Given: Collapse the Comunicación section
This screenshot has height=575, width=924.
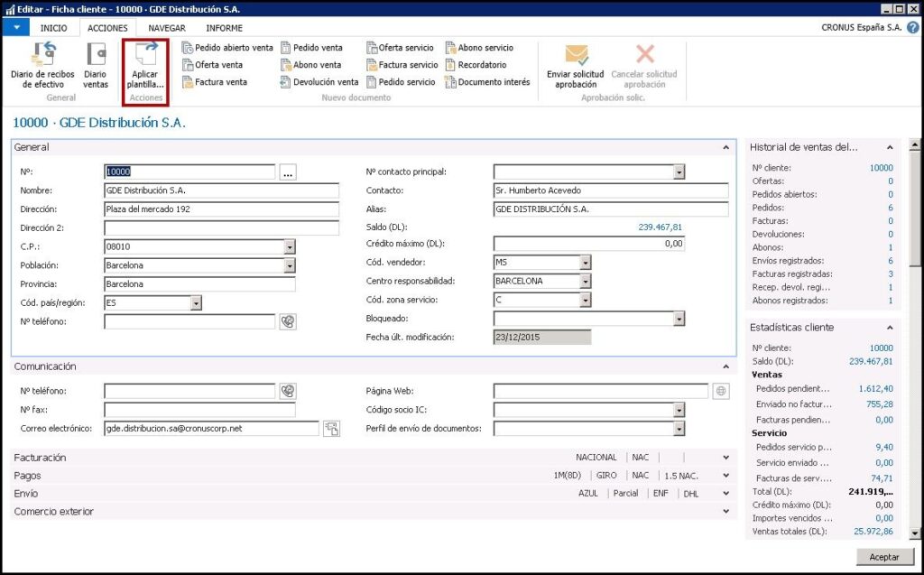Looking at the screenshot, I should [725, 366].
